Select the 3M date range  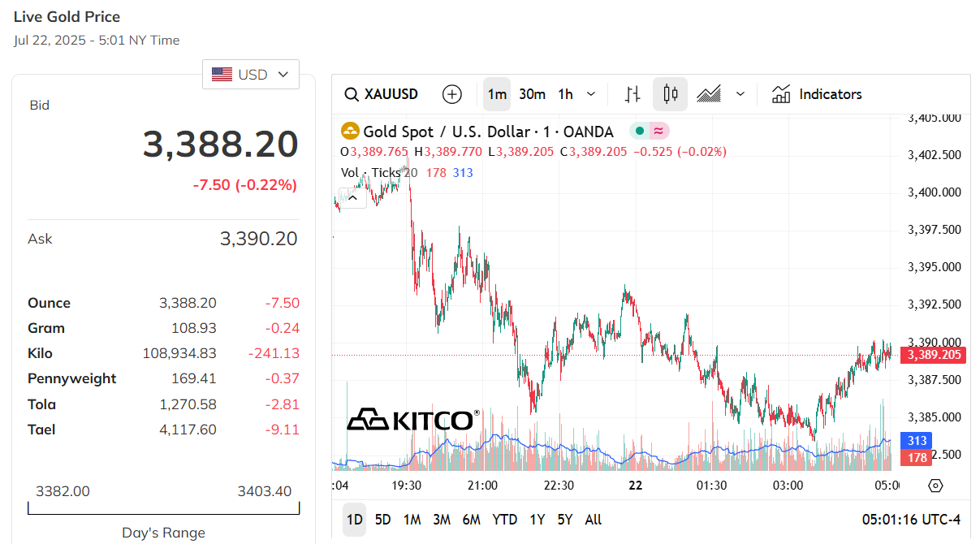point(442,520)
